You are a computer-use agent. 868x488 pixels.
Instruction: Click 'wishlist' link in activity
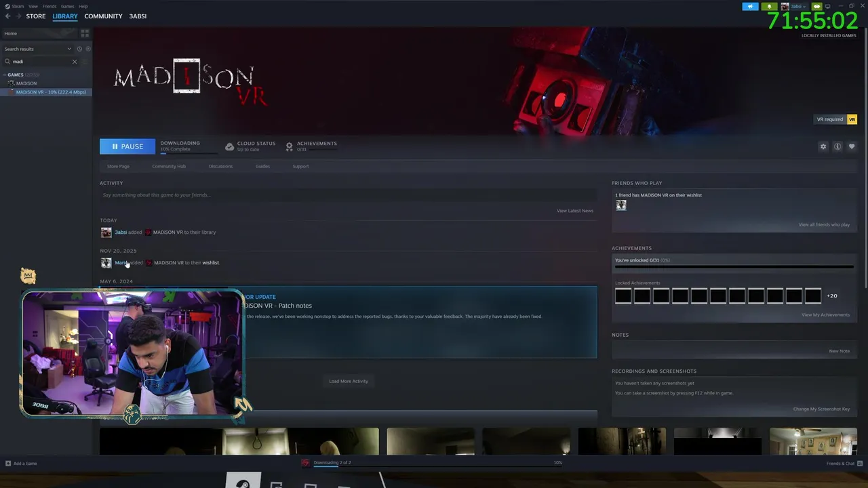pyautogui.click(x=211, y=263)
